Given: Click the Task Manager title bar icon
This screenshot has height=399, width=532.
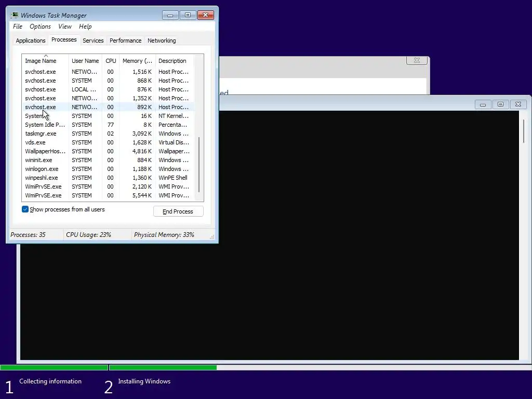Looking at the screenshot, I should click(15, 15).
